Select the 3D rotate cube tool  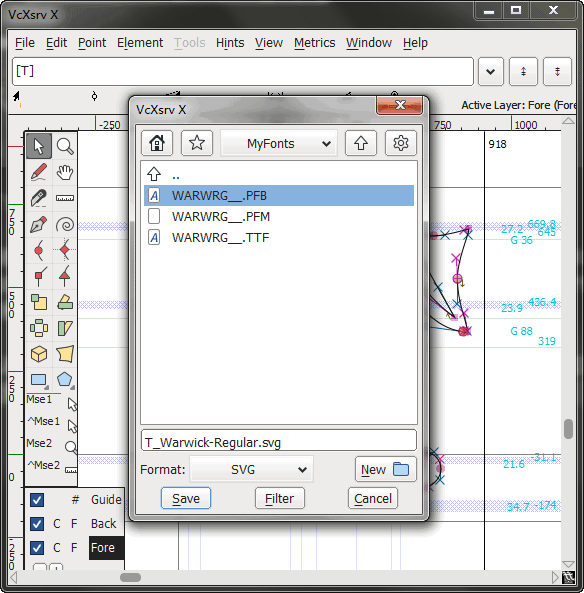tap(39, 354)
